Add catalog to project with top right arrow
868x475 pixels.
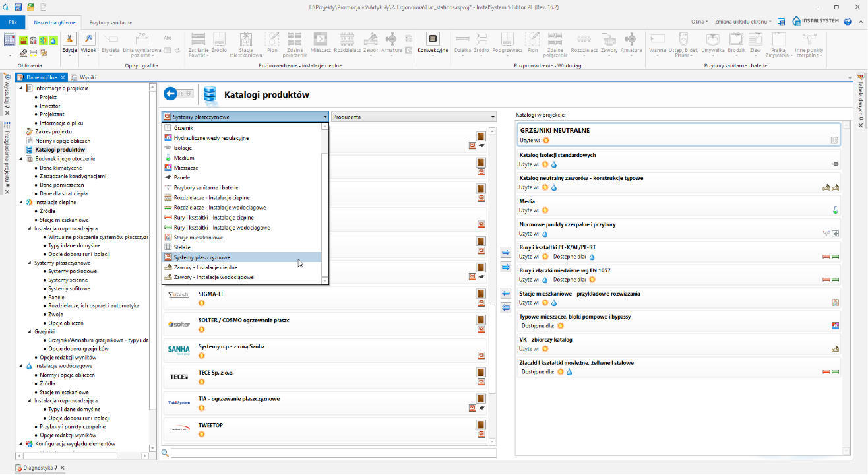click(x=506, y=252)
